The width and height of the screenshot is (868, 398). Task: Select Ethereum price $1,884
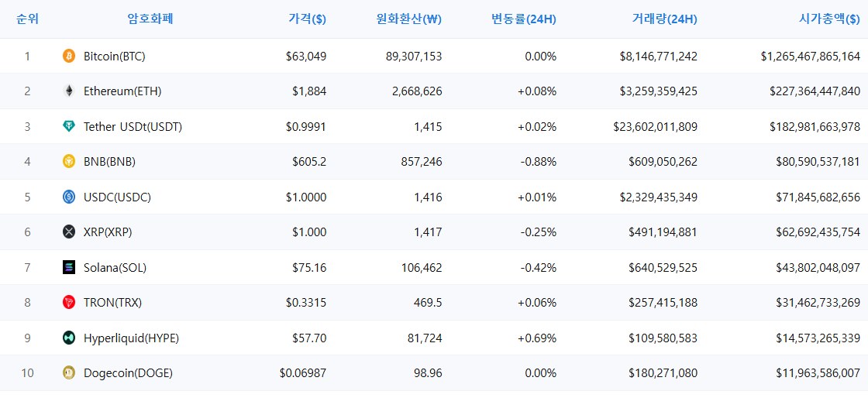click(x=309, y=92)
